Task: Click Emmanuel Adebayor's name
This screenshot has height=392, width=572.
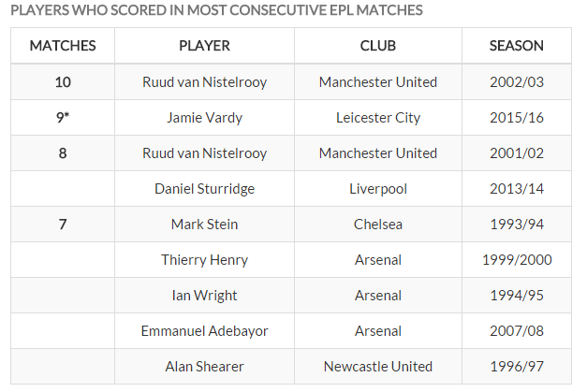Action: click(x=204, y=331)
